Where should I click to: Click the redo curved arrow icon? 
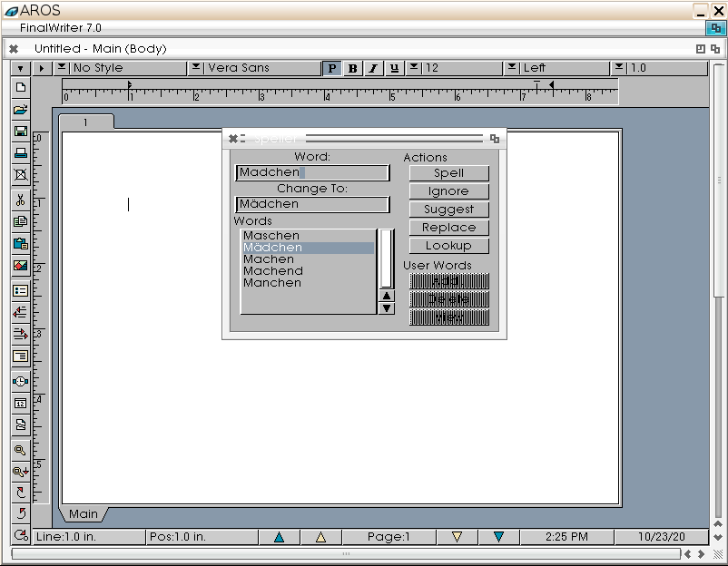[21, 493]
